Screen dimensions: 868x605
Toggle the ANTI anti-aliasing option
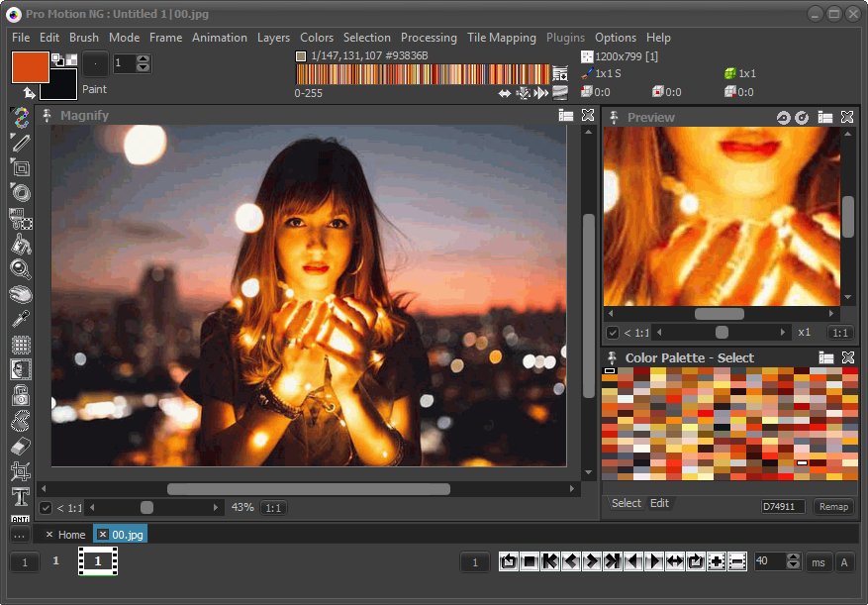[20, 518]
